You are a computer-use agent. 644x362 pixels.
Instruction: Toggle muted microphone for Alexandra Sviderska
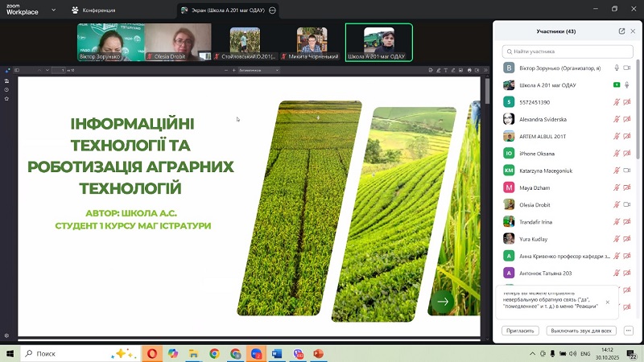(x=617, y=119)
